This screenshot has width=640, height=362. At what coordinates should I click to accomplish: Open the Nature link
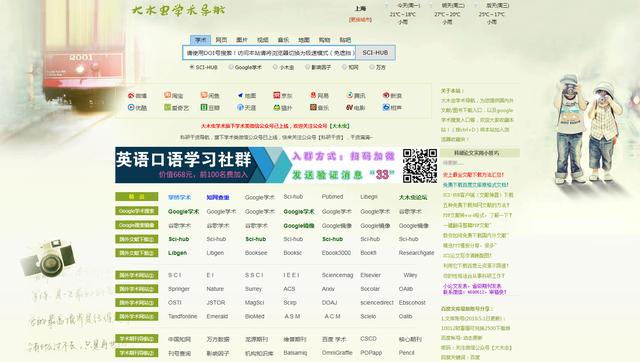click(x=215, y=289)
